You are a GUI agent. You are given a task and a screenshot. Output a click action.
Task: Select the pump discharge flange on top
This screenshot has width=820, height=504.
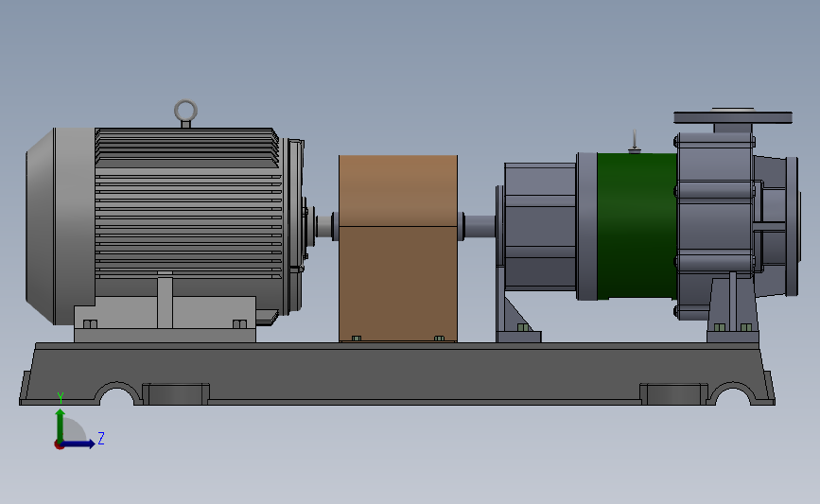pos(733,117)
